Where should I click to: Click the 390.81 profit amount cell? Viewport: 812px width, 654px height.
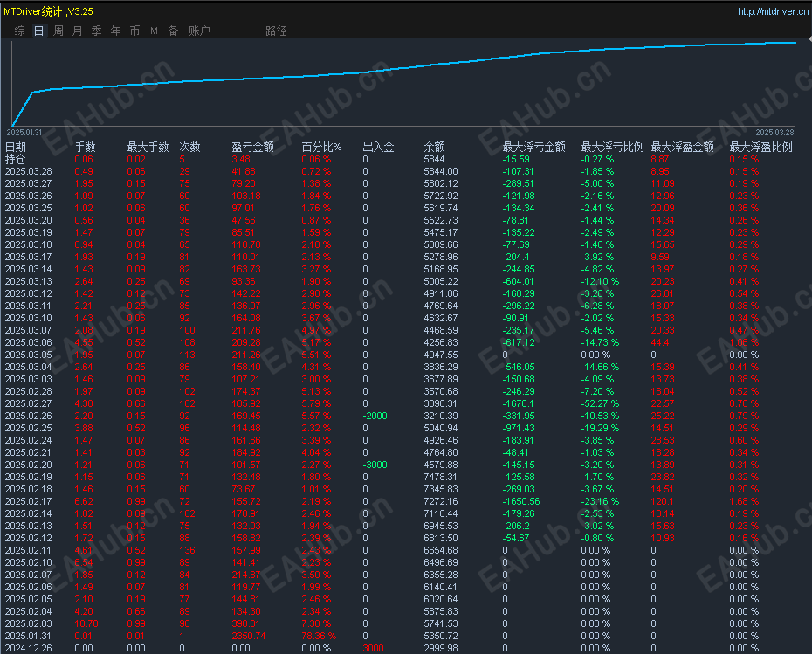246,624
